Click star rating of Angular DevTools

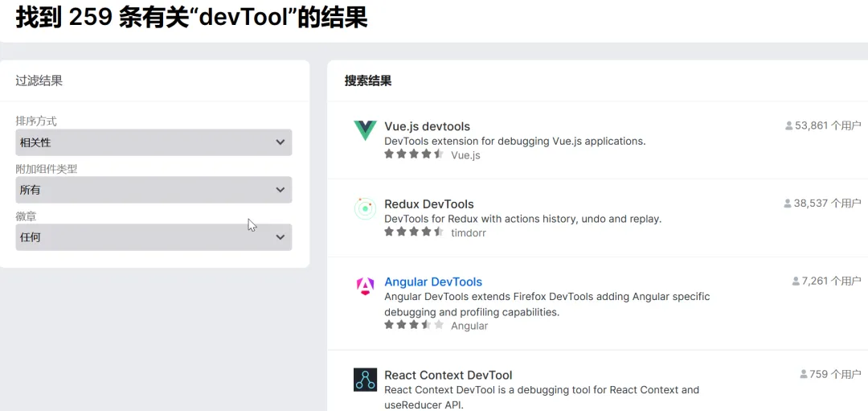pyautogui.click(x=414, y=325)
